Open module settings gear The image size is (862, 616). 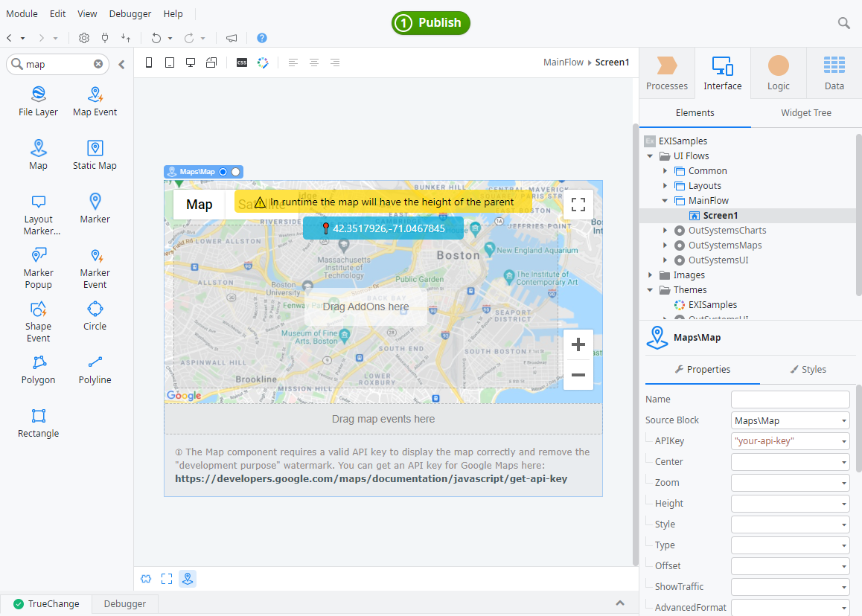point(84,38)
